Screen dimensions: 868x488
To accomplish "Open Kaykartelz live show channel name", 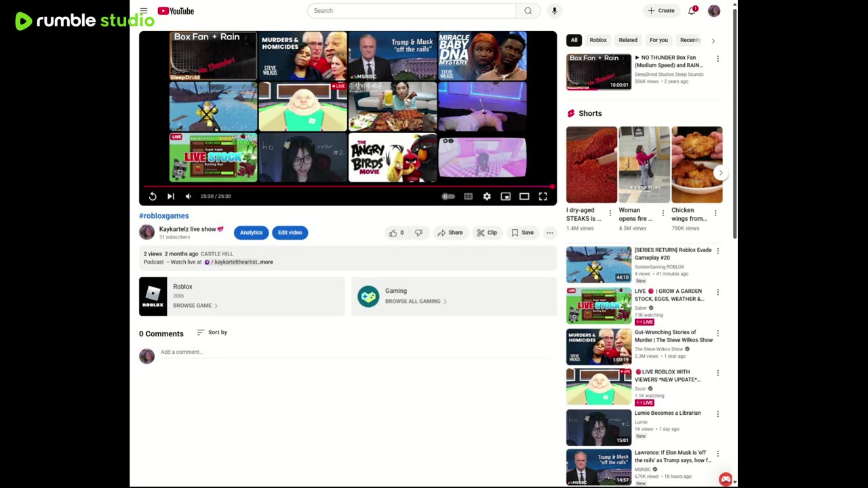I will tap(188, 229).
